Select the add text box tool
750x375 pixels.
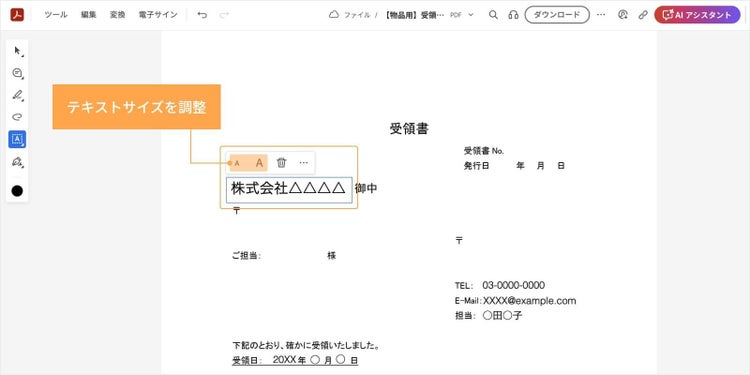[x=17, y=139]
